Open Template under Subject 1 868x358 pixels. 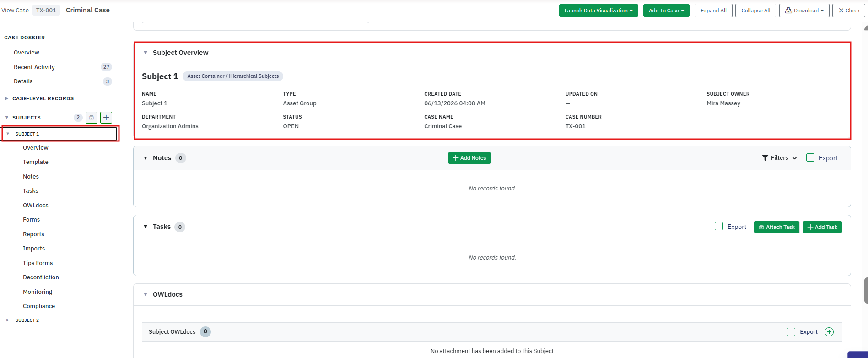tap(36, 162)
